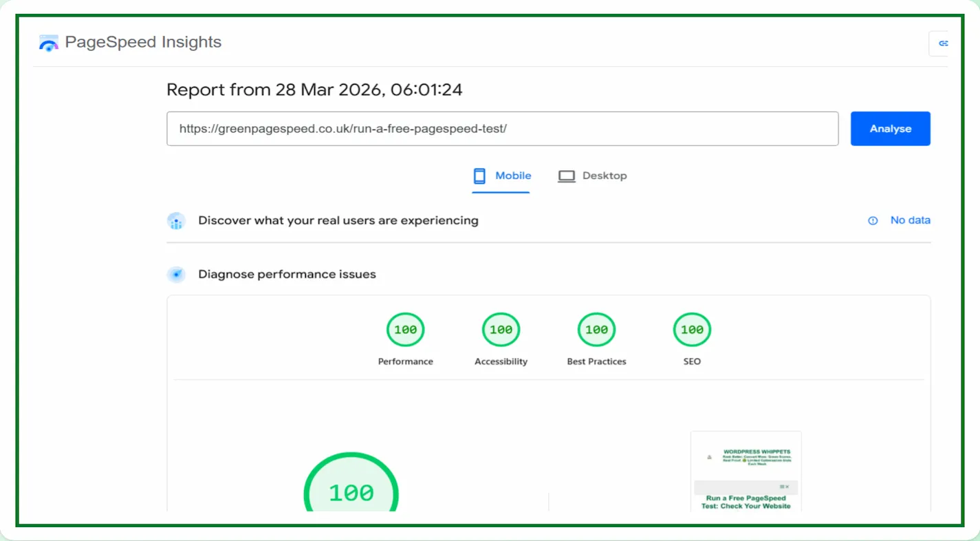Jump to the SEO score gauge
Screen dimensions: 980x541
coord(692,330)
